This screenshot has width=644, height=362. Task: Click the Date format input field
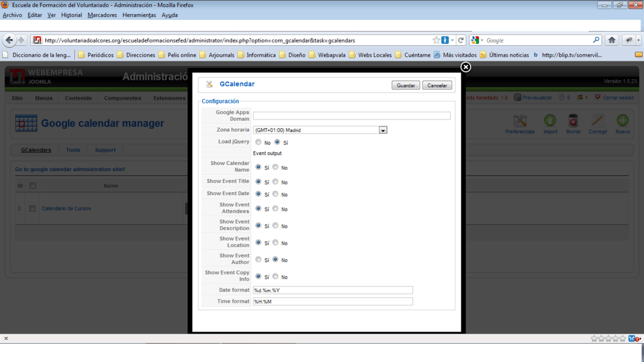tap(333, 290)
